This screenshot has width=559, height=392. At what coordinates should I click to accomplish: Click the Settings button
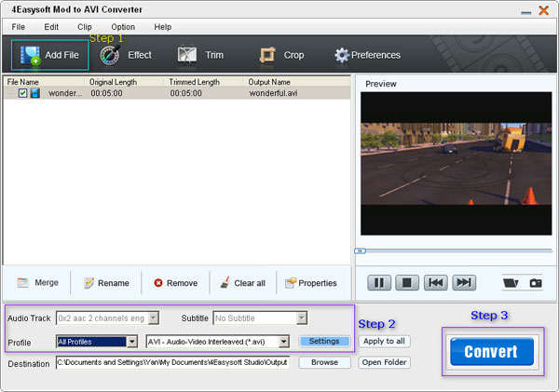coord(324,342)
